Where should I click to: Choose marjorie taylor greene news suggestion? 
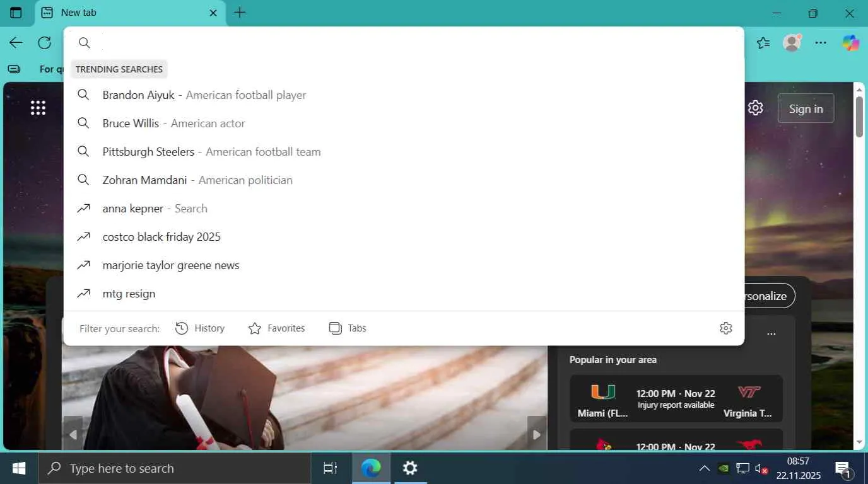click(404, 265)
